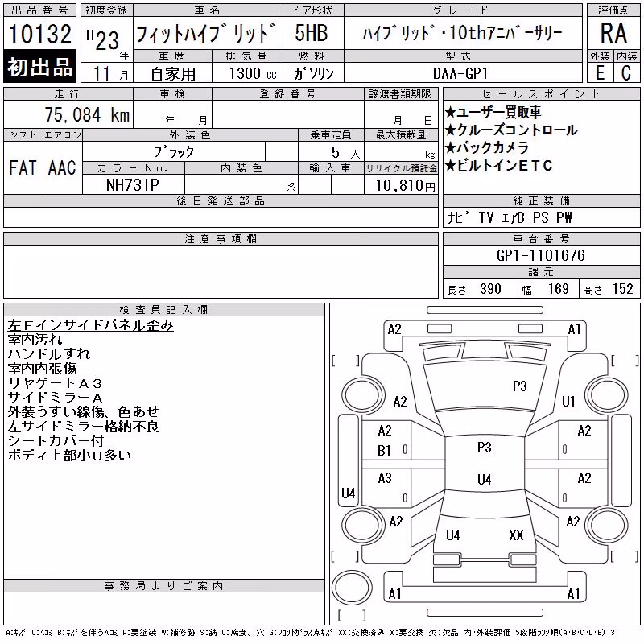Select the door shape value 5HB

(312, 33)
